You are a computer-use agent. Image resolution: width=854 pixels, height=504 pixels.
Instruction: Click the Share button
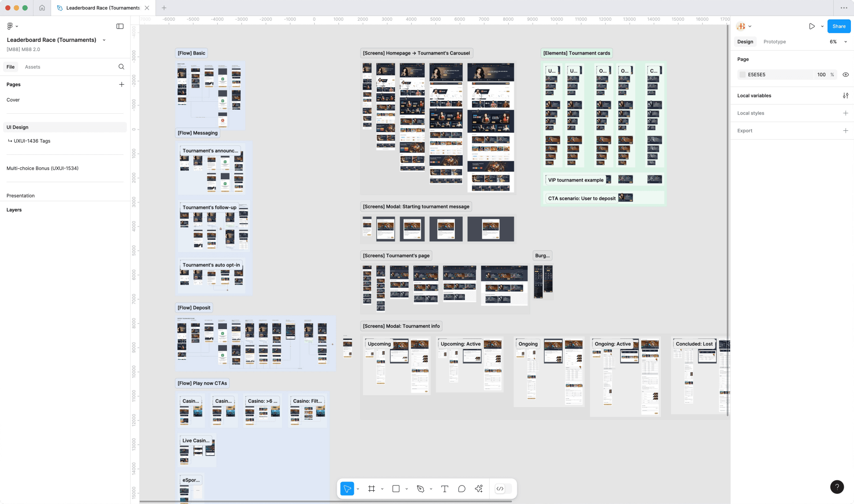pos(839,26)
